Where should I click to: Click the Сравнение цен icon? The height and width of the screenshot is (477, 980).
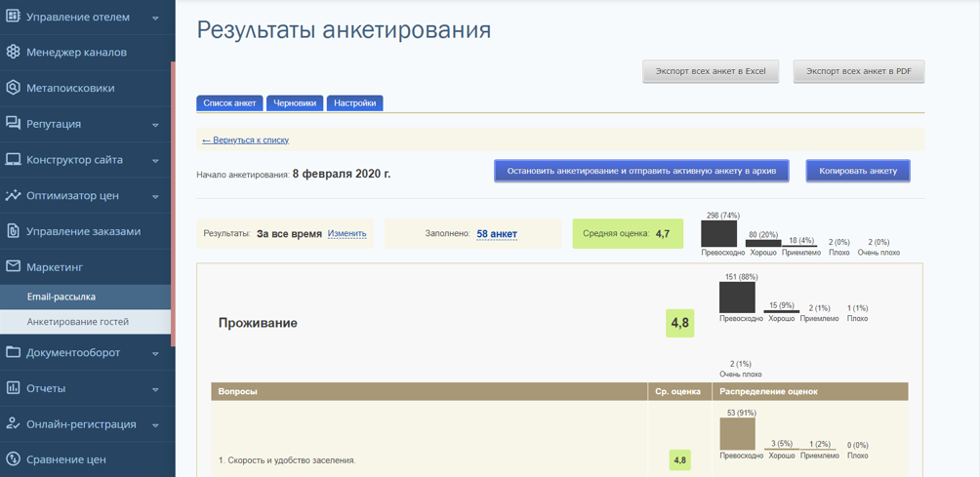coord(13,459)
